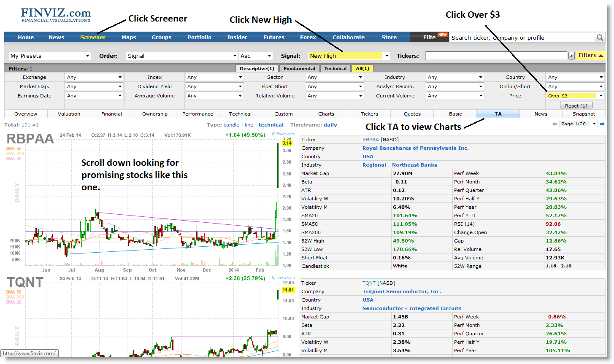Click the daily timeframe link

330,125
